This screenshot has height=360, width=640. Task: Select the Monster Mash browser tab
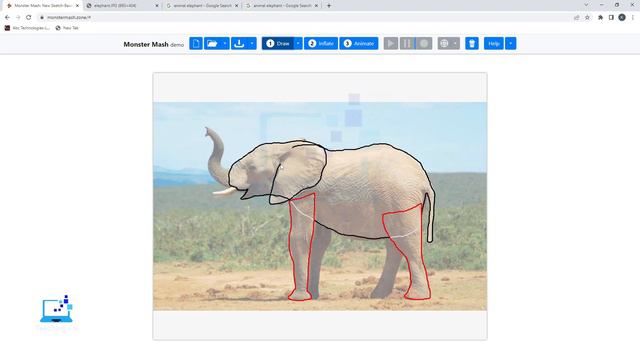pos(42,6)
